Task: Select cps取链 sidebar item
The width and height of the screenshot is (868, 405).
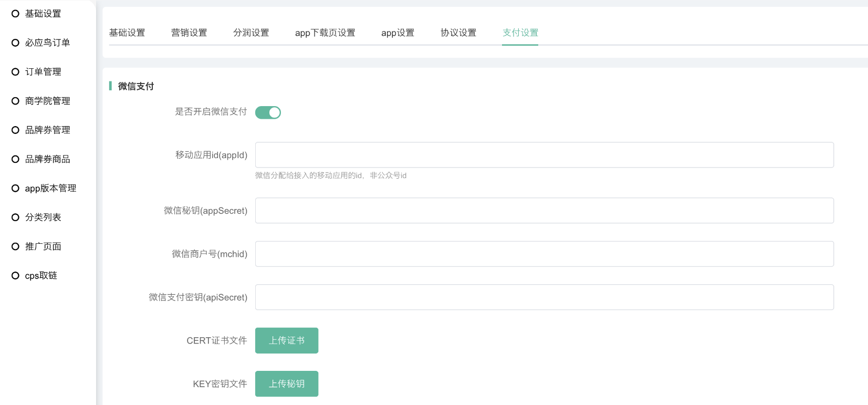Action: tap(41, 276)
